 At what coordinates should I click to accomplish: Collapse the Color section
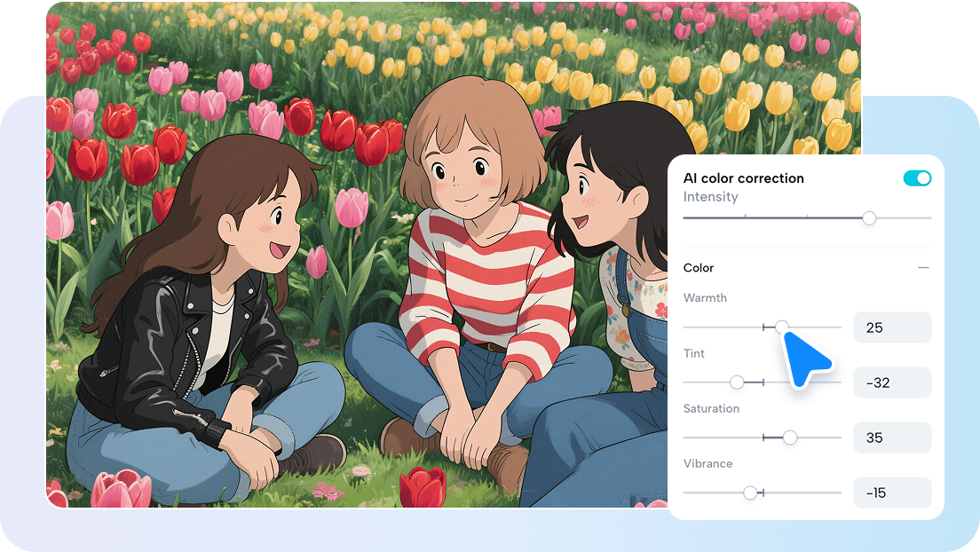click(x=923, y=267)
